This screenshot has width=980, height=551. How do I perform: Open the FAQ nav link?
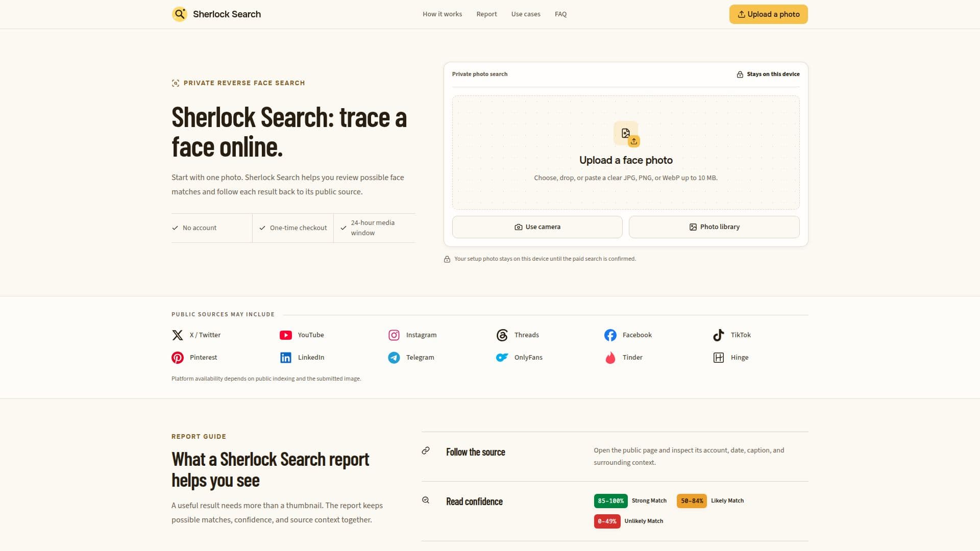tap(560, 14)
